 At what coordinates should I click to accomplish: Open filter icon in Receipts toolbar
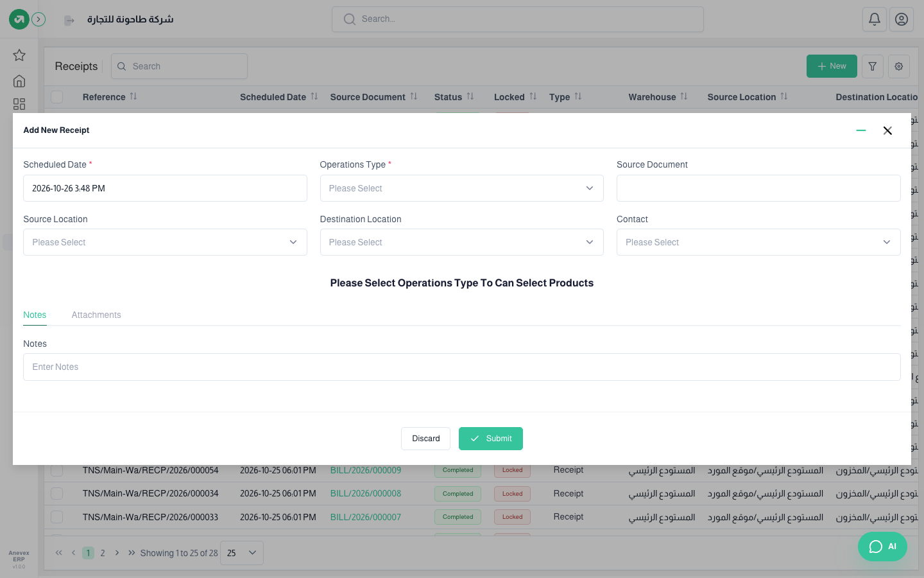click(873, 66)
